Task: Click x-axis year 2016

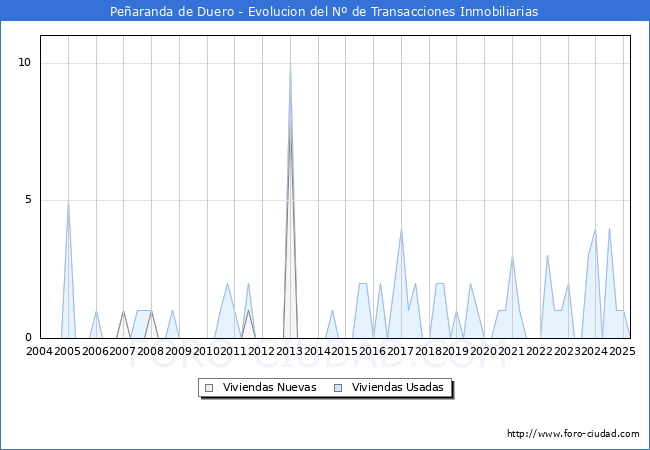Action: (372, 351)
